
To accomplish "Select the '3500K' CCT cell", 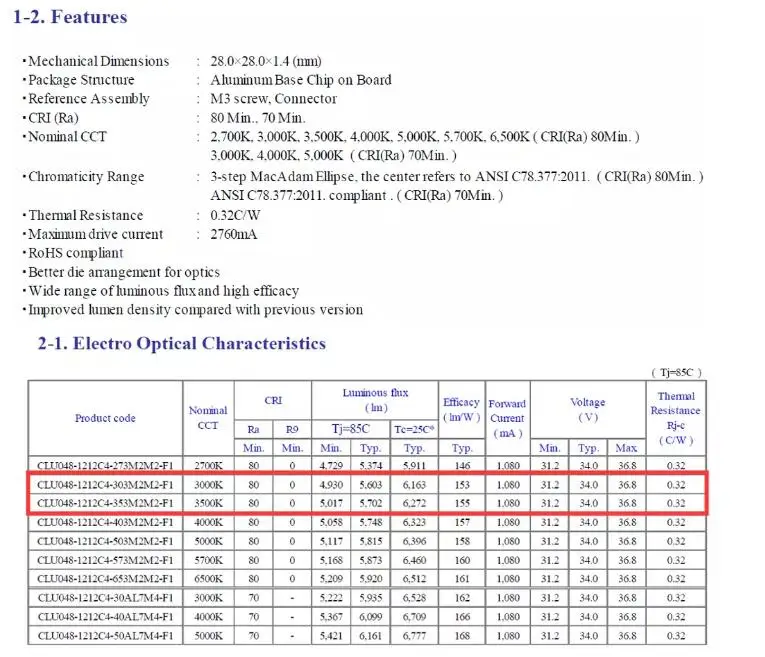I will click(x=208, y=503).
